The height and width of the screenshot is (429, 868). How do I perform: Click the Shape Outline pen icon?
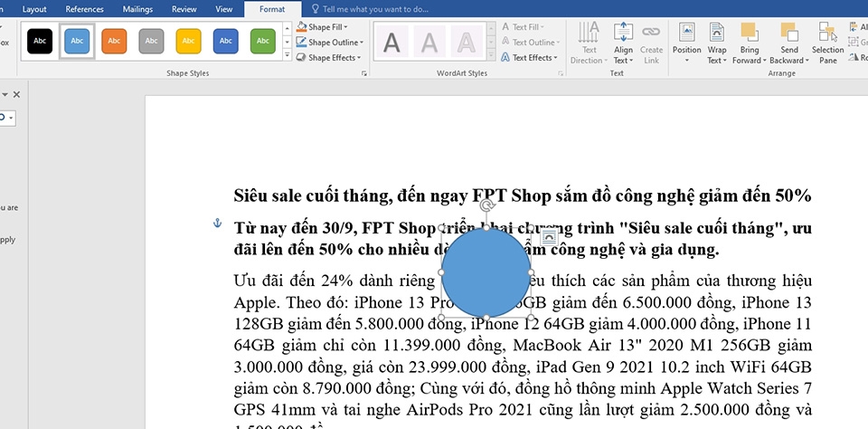pos(301,43)
